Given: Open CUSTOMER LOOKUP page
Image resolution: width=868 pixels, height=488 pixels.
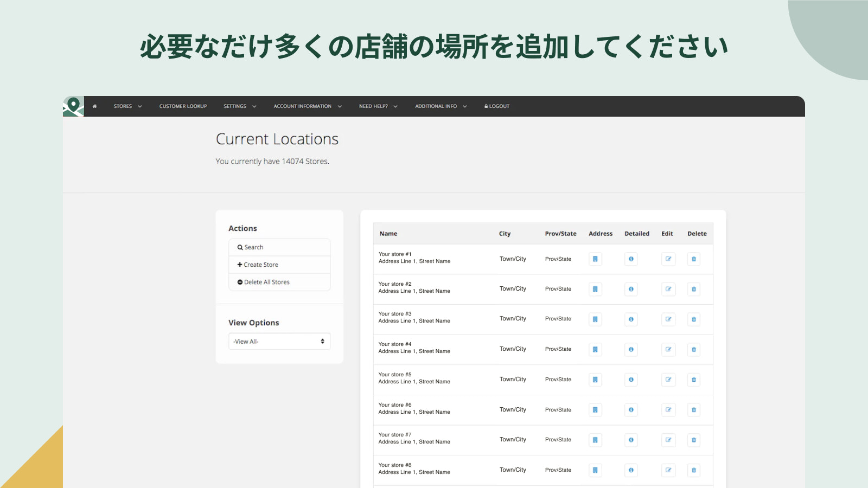Looking at the screenshot, I should point(183,106).
